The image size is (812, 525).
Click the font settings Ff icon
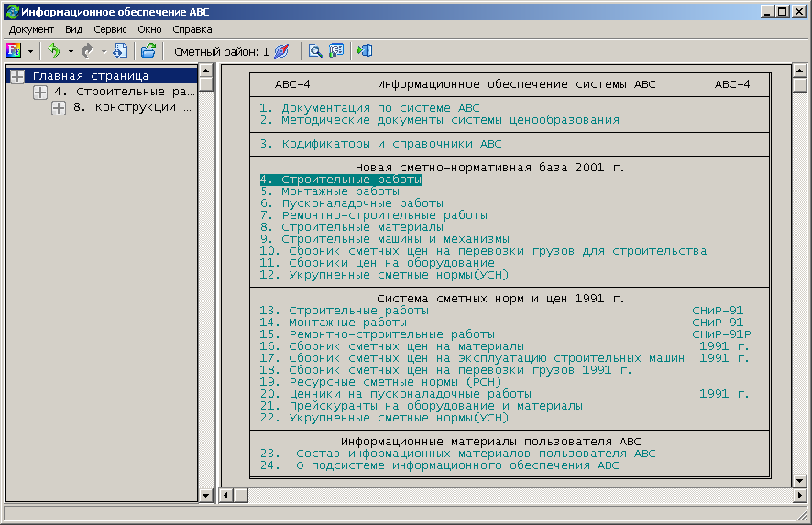tap(15, 51)
